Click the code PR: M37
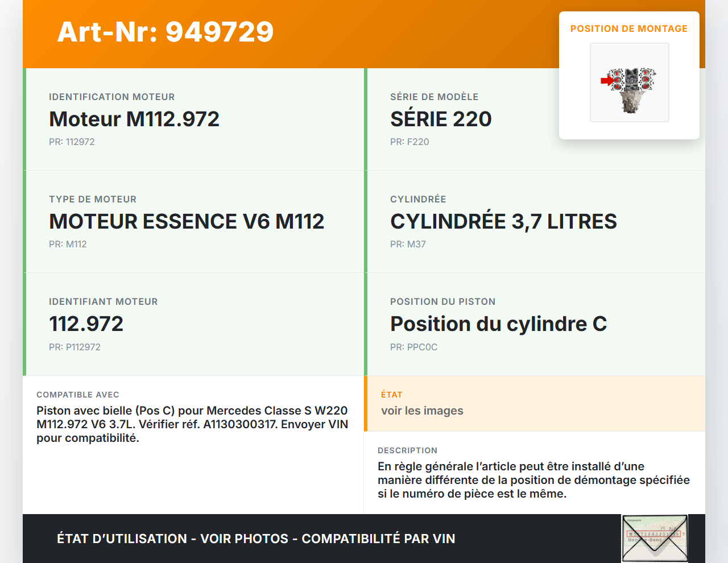Screen dimensions: 728x563 [x=408, y=244]
